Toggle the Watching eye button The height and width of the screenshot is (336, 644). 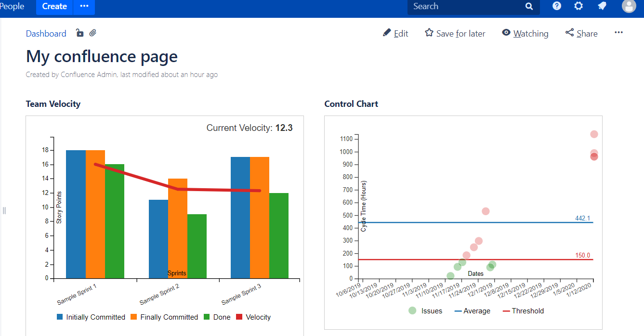[525, 33]
